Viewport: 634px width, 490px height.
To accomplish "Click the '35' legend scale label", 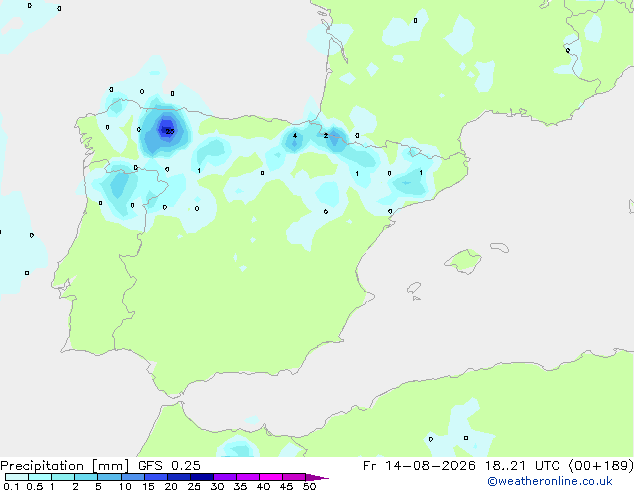I will (x=241, y=486).
